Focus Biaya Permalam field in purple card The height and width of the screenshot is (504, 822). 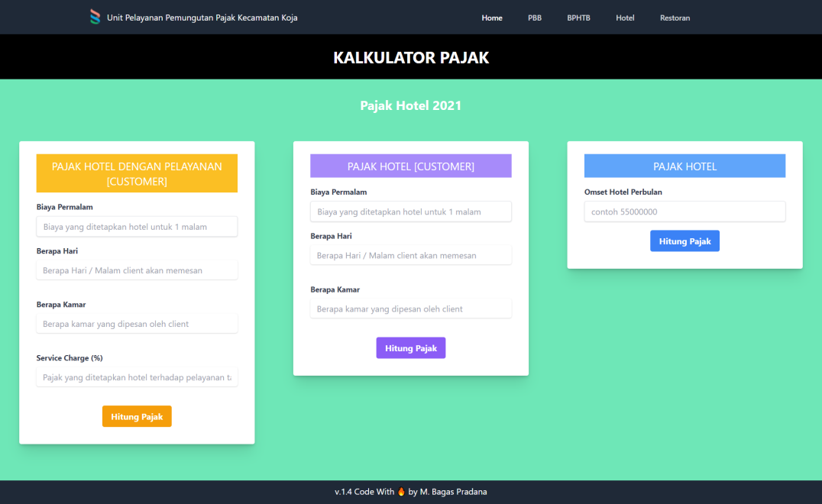[x=410, y=212]
